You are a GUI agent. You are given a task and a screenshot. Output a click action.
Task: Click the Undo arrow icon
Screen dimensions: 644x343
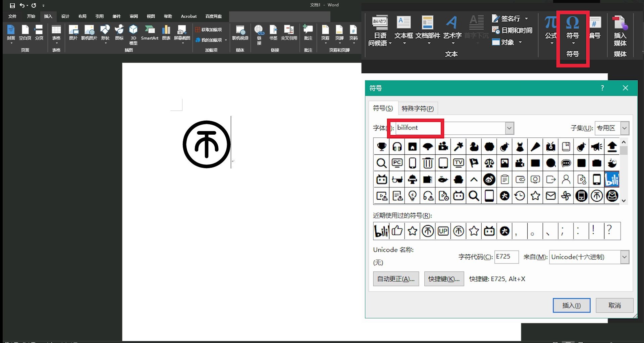[22, 5]
